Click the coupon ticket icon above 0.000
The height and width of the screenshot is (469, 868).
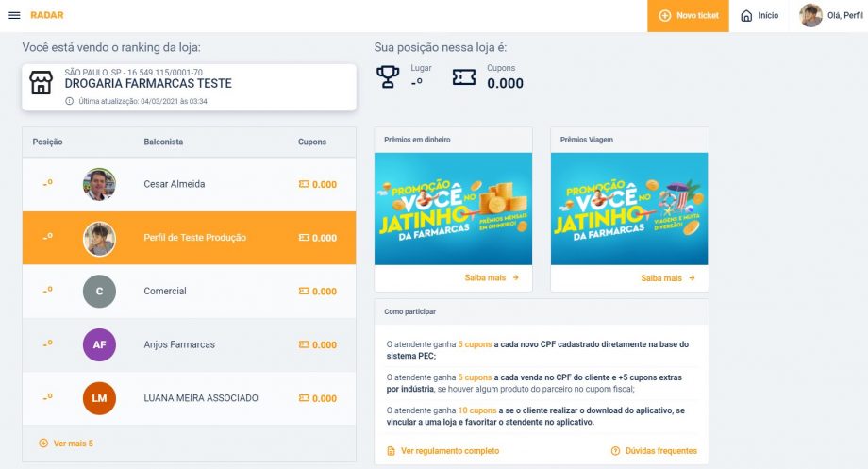coord(463,77)
